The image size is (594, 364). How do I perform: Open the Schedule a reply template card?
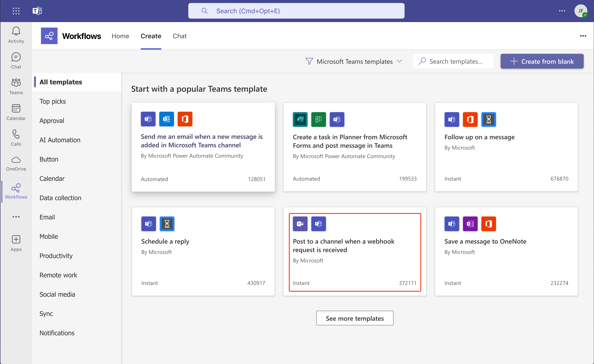(203, 251)
